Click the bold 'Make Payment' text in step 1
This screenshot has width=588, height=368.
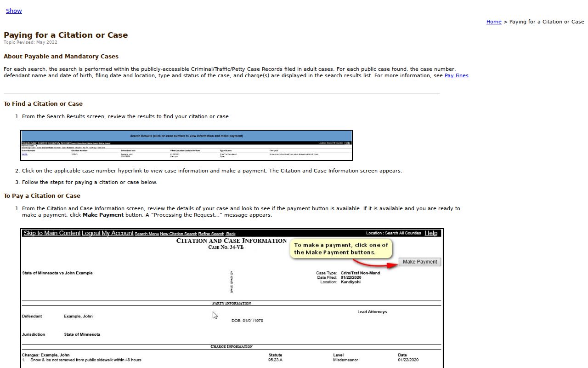coord(103,215)
